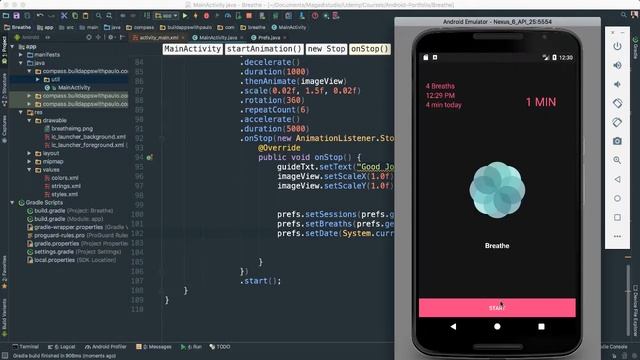Click the emulator sidebar Back triangle icon
The height and width of the screenshot is (360, 640).
pyautogui.click(x=617, y=179)
